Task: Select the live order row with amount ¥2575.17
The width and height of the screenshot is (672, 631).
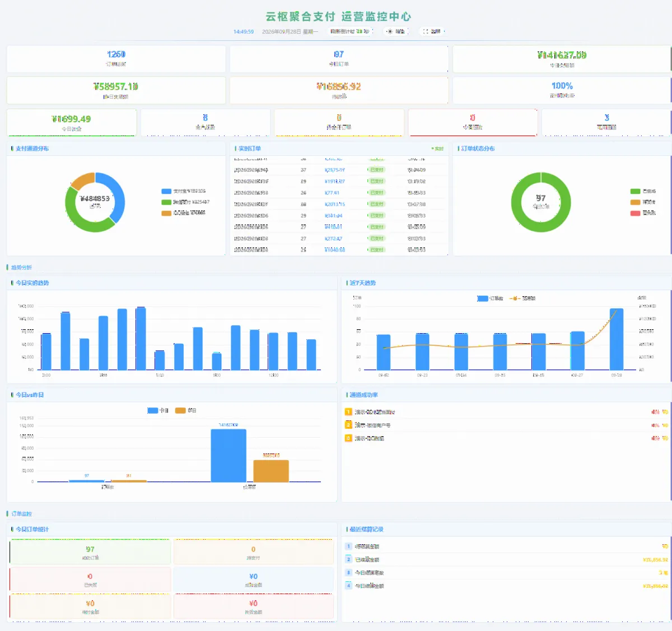Action: coord(339,170)
